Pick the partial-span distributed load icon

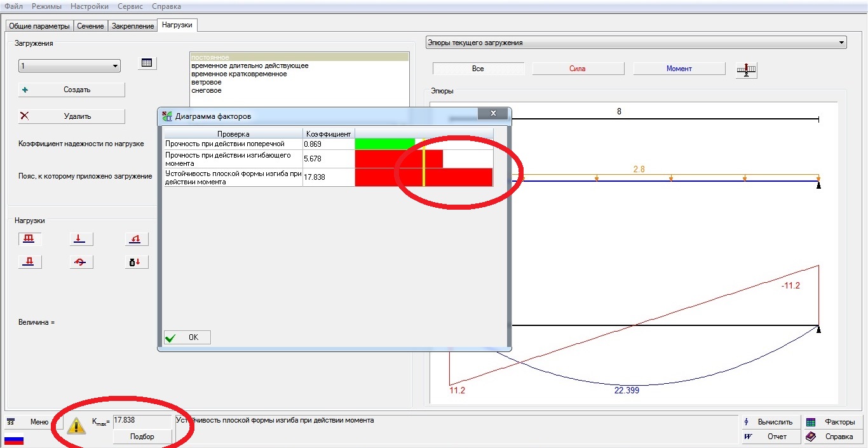(29, 261)
